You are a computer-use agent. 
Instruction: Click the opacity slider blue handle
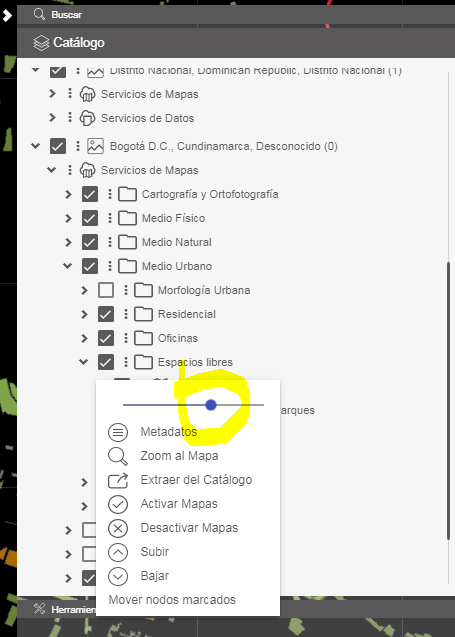click(210, 405)
